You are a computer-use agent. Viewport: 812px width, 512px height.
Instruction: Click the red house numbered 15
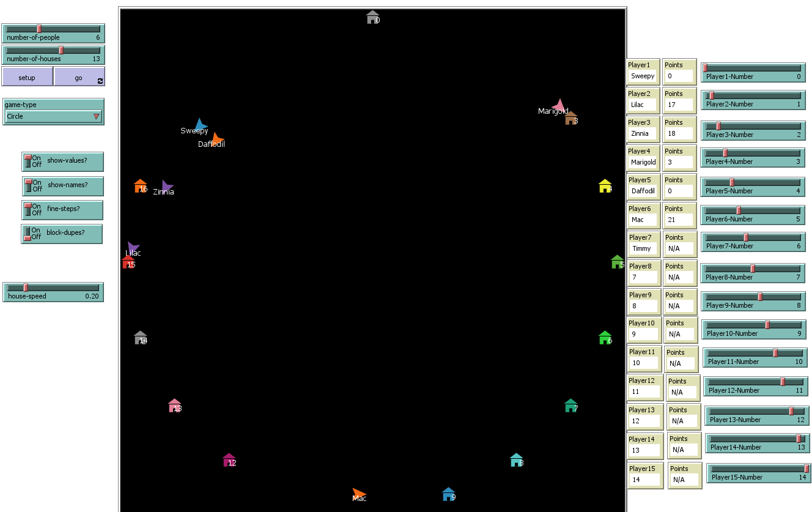coord(128,262)
